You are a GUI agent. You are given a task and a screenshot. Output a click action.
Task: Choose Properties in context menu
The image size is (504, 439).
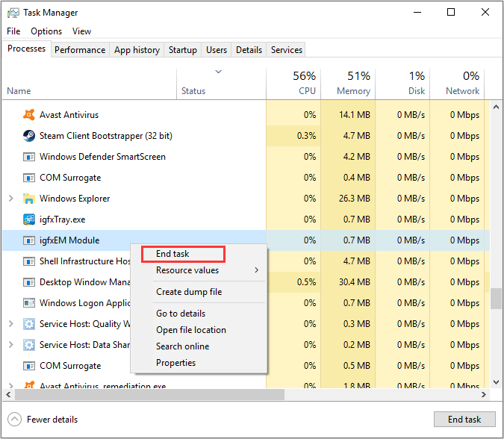[x=199, y=363]
